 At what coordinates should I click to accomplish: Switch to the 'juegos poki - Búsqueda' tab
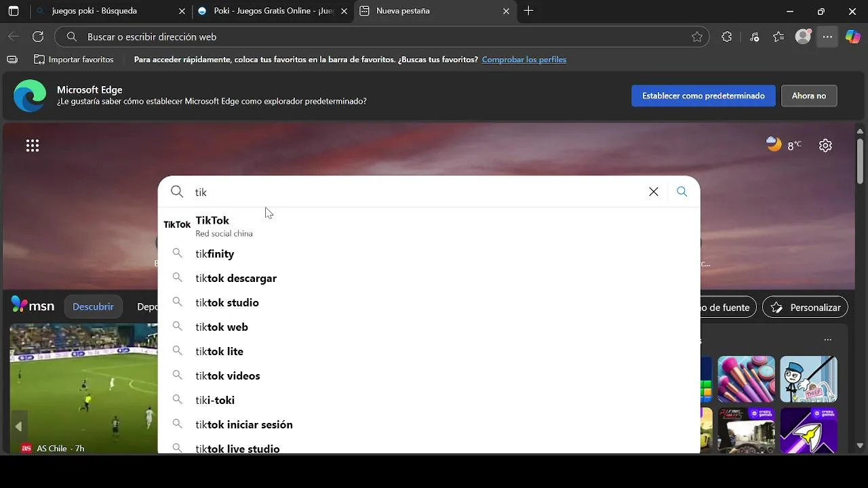point(112,11)
